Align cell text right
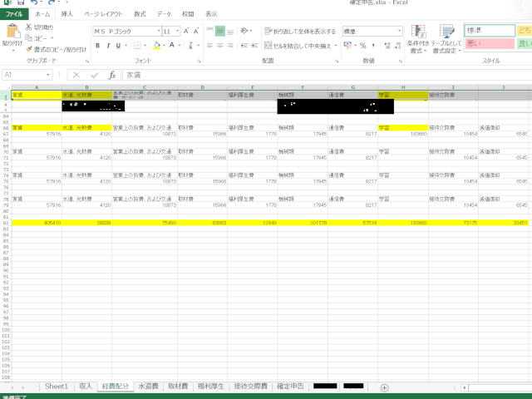 (230, 46)
